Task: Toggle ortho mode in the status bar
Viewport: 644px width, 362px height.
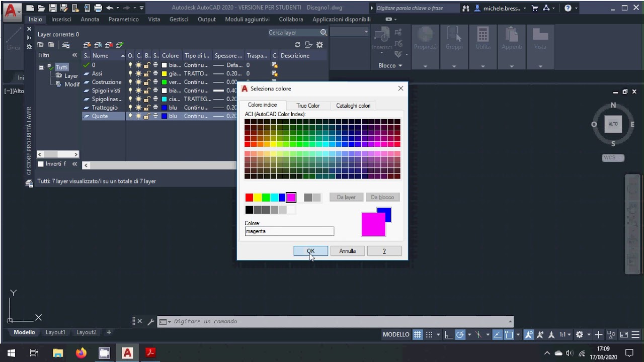Action: point(448,334)
